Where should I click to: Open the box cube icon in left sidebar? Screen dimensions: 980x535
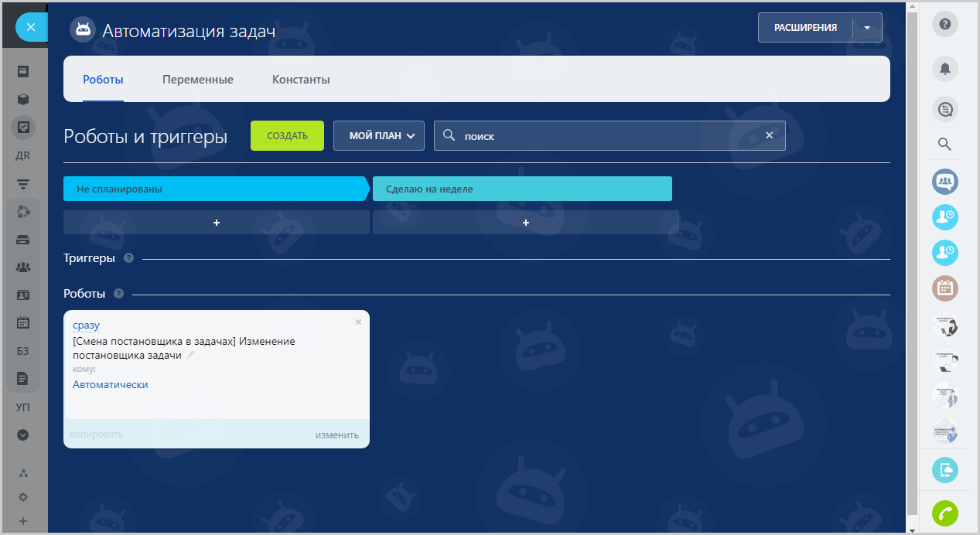[x=23, y=99]
